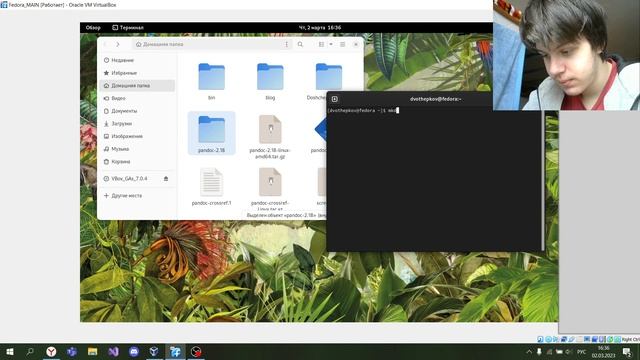Open Yandex Browser from the taskbar
The width and height of the screenshot is (640, 360).
tap(51, 351)
